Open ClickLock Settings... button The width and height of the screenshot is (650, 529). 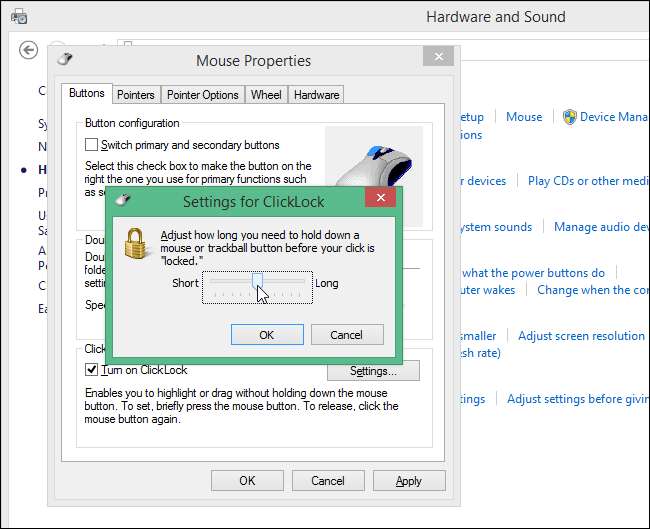coord(372,371)
